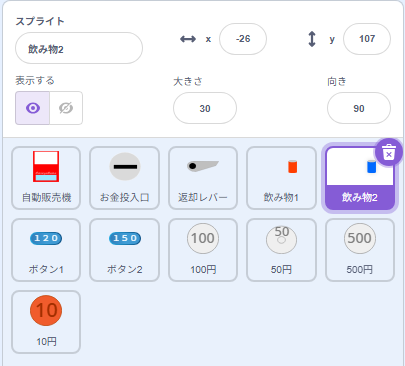Click the y position field

pyautogui.click(x=367, y=39)
